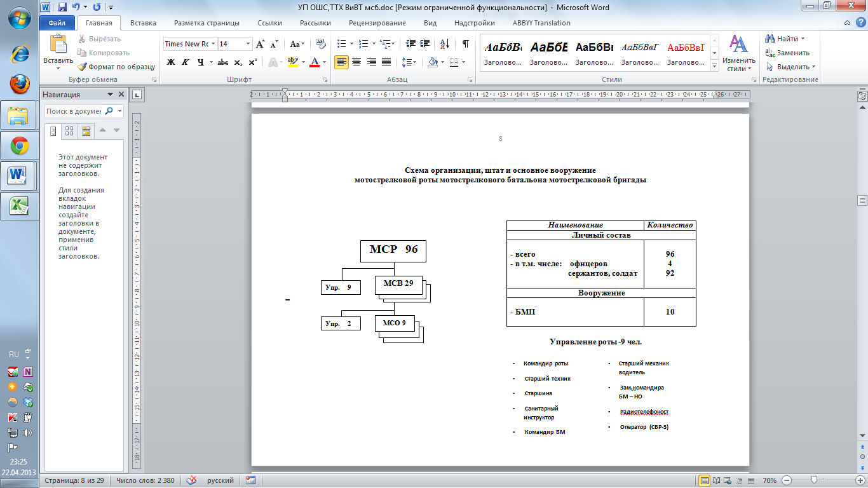Click the shading paint bucket icon
Screen dimensions: 868x488
[432, 62]
